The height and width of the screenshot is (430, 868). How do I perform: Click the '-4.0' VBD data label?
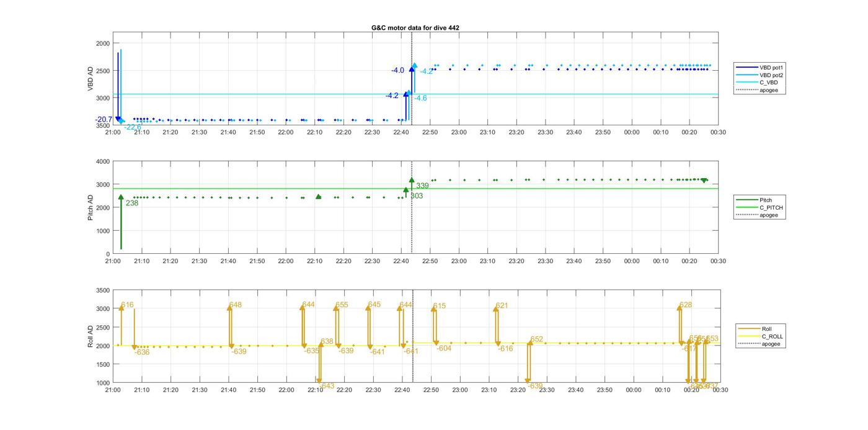[x=397, y=70]
